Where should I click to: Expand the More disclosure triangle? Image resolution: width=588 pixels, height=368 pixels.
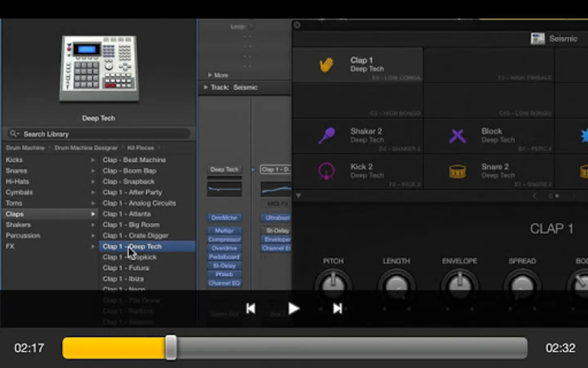[209, 75]
